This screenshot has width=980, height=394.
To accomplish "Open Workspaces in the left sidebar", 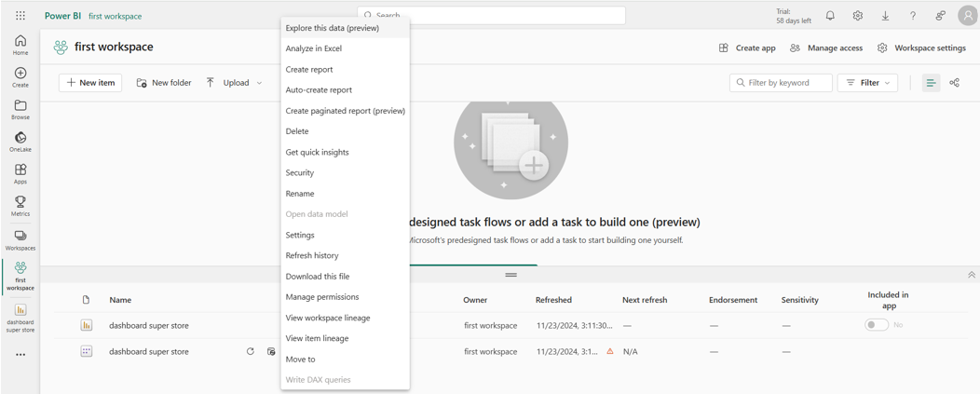I will [x=20, y=237].
